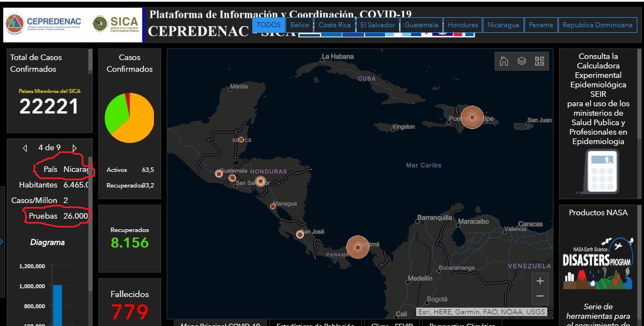Select the Managua case marker

[x=273, y=206]
